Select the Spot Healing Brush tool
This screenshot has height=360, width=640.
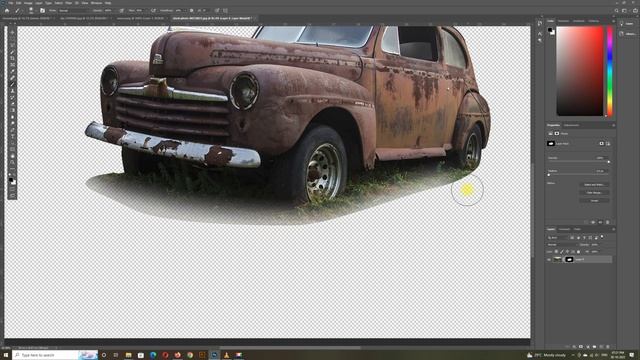click(x=12, y=78)
